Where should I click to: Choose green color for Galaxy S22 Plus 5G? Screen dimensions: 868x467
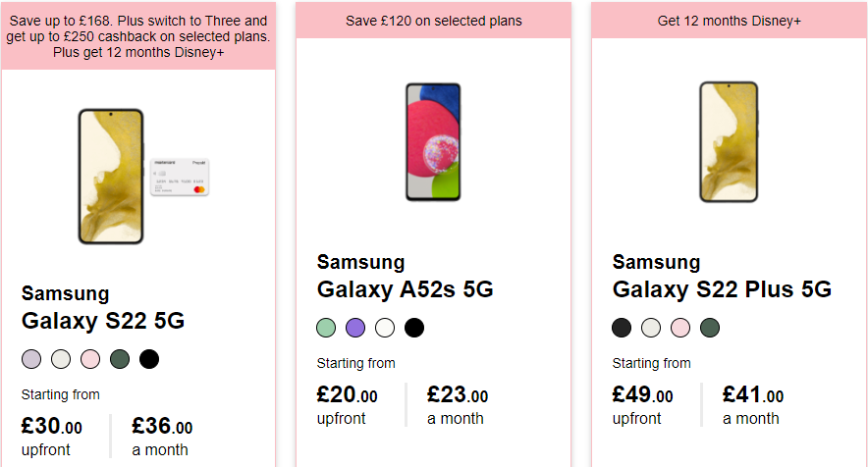coord(710,328)
